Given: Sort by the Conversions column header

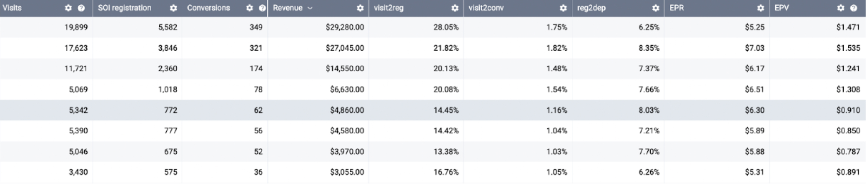Looking at the screenshot, I should 208,8.
